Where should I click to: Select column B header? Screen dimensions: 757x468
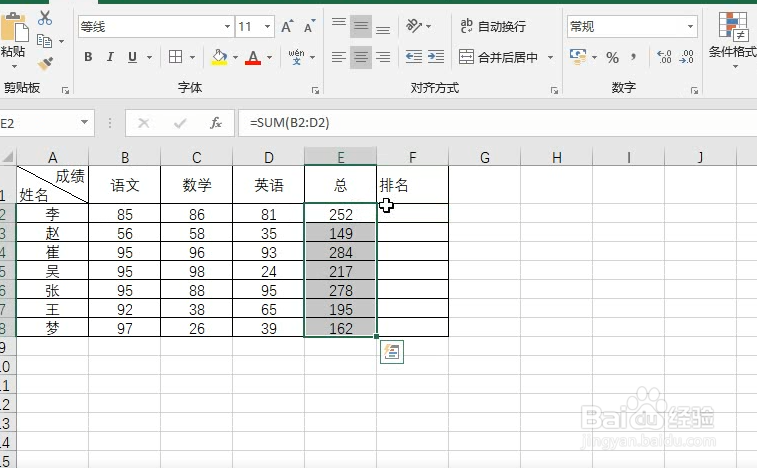[125, 157]
